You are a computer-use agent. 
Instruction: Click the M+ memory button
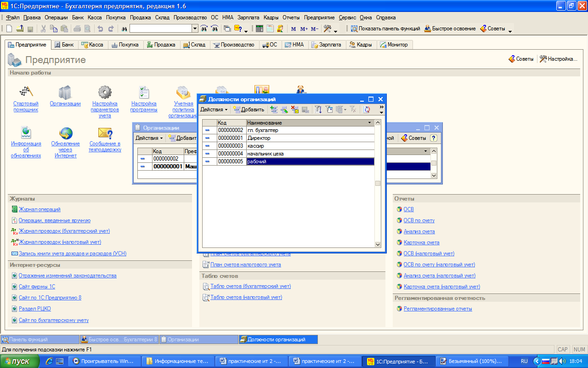tap(304, 29)
